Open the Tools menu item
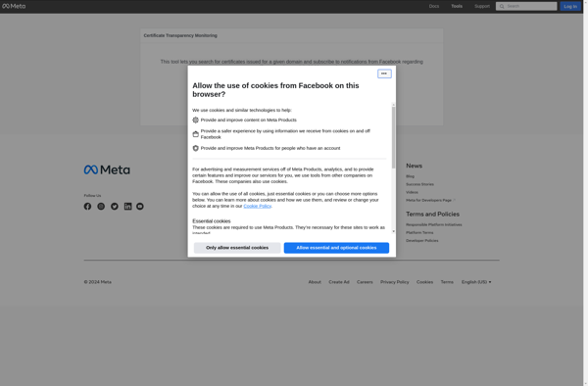This screenshot has height=386, width=588. coord(457,6)
